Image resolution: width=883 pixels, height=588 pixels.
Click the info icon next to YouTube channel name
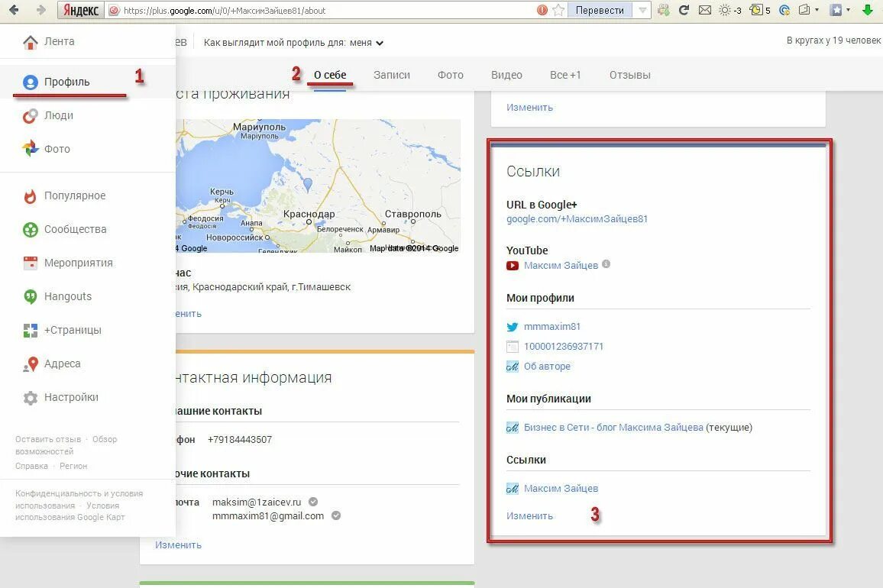tap(606, 264)
